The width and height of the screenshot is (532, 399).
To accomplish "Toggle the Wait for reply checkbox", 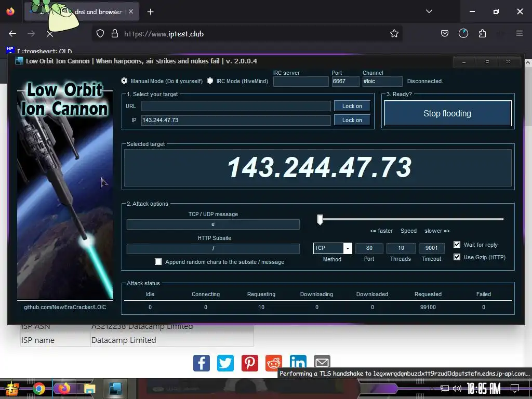I will pyautogui.click(x=457, y=245).
